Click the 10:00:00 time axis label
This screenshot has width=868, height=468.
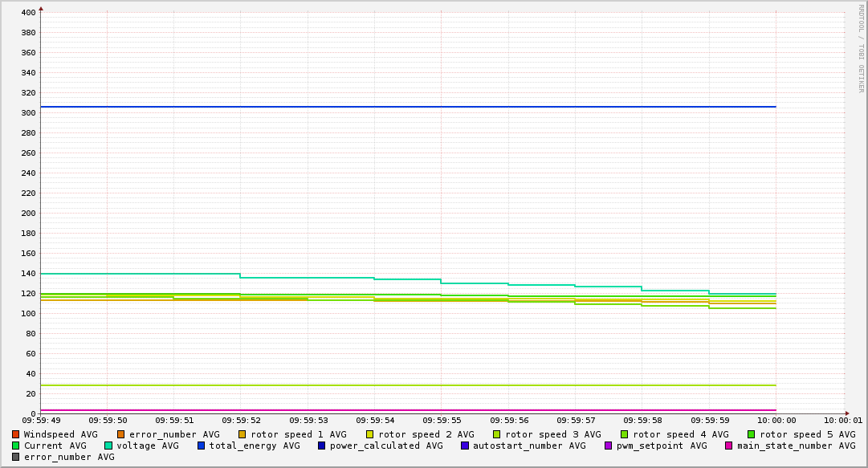775,420
